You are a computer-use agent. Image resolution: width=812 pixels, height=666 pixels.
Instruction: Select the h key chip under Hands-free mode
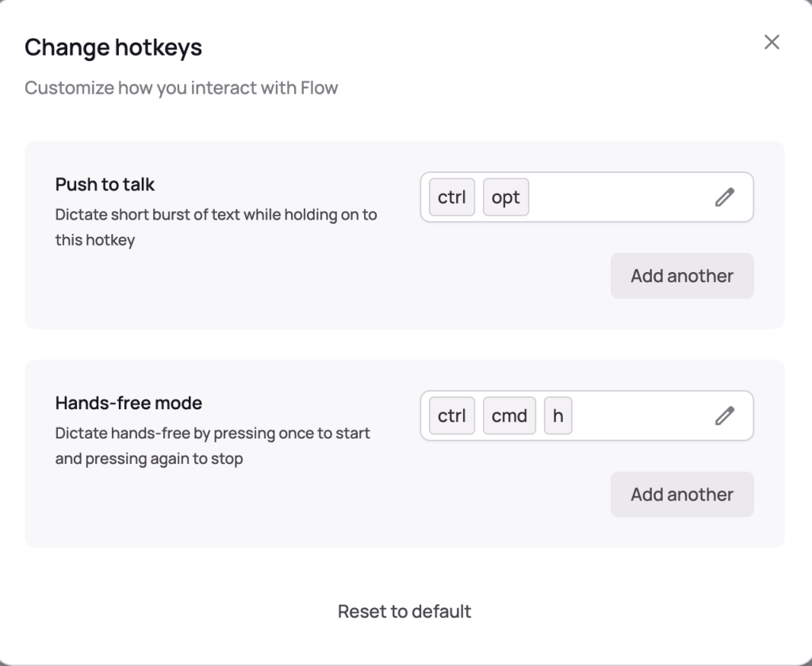(557, 415)
